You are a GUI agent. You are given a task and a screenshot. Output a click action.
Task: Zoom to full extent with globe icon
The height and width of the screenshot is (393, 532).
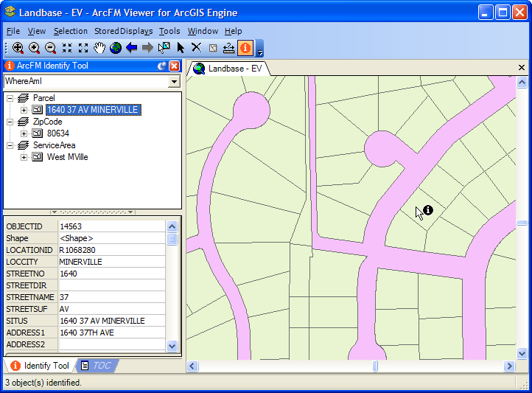(x=116, y=48)
